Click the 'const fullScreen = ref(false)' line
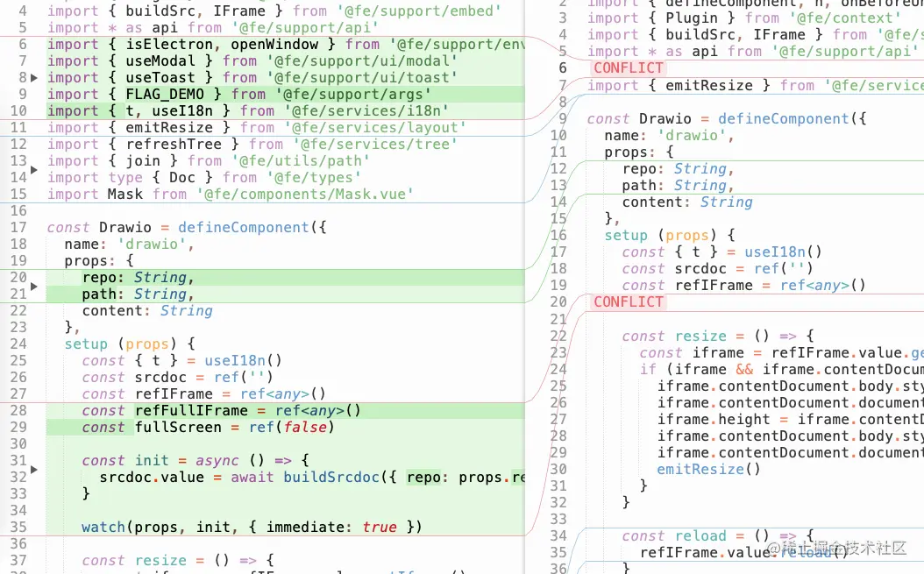924x574 pixels. click(x=208, y=428)
